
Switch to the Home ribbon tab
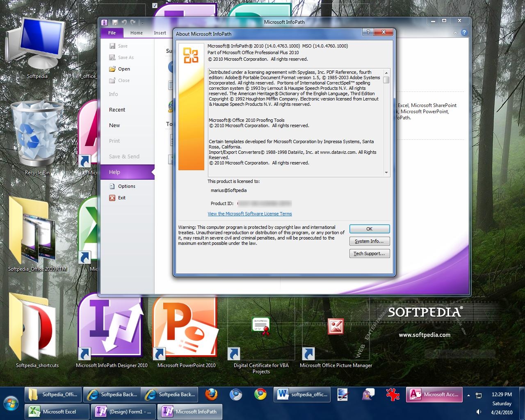tap(136, 33)
